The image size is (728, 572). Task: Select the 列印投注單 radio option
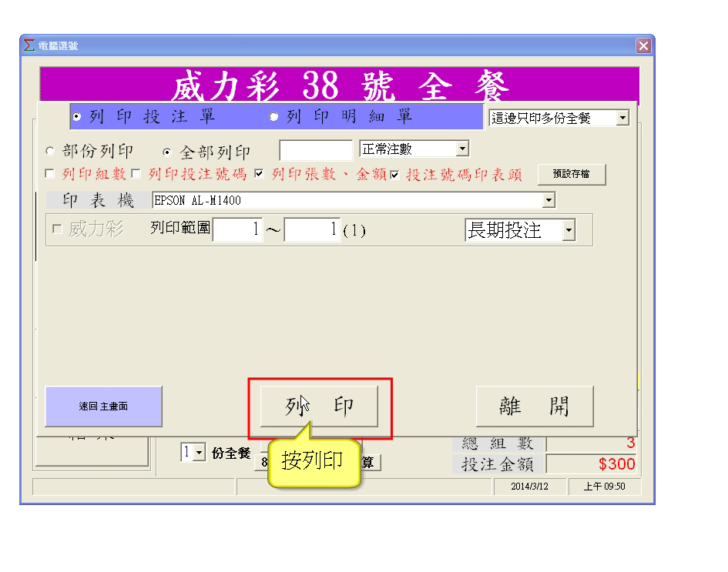(76, 117)
